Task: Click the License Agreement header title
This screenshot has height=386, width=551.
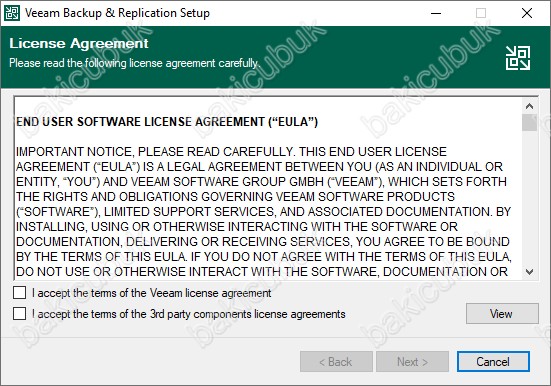Action: 79,43
